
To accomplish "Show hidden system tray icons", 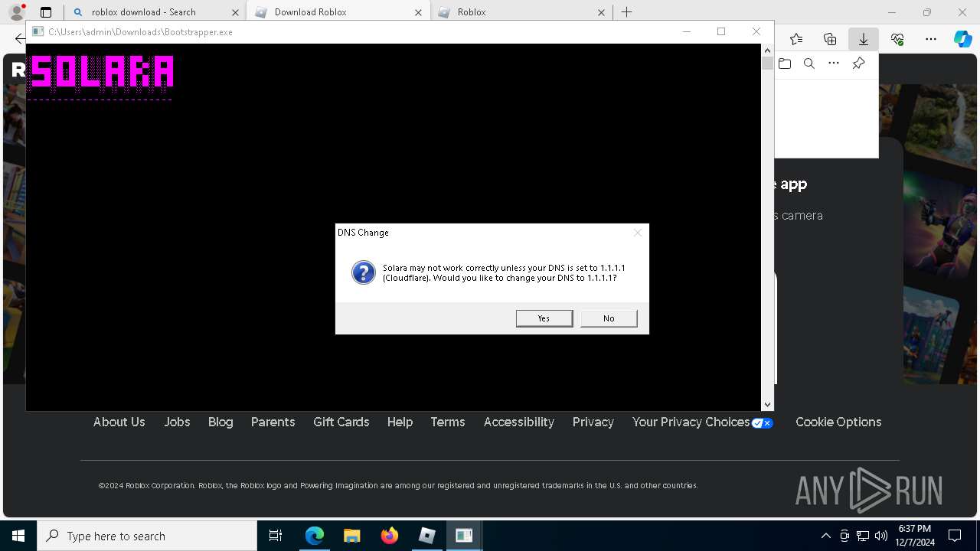I will click(825, 536).
